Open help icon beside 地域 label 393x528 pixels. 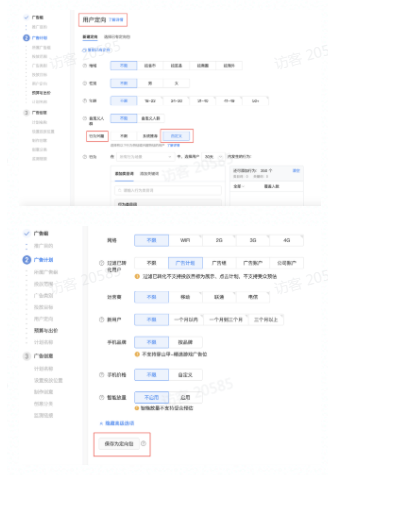(85, 66)
